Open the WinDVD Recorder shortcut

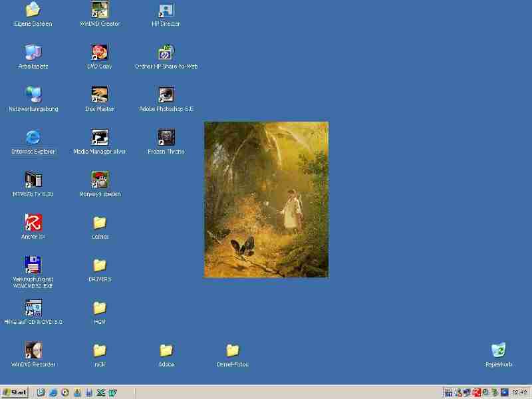pos(33,350)
